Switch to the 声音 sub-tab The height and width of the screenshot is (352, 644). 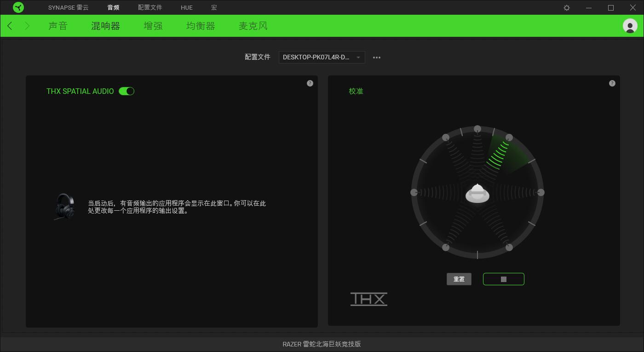click(x=58, y=26)
